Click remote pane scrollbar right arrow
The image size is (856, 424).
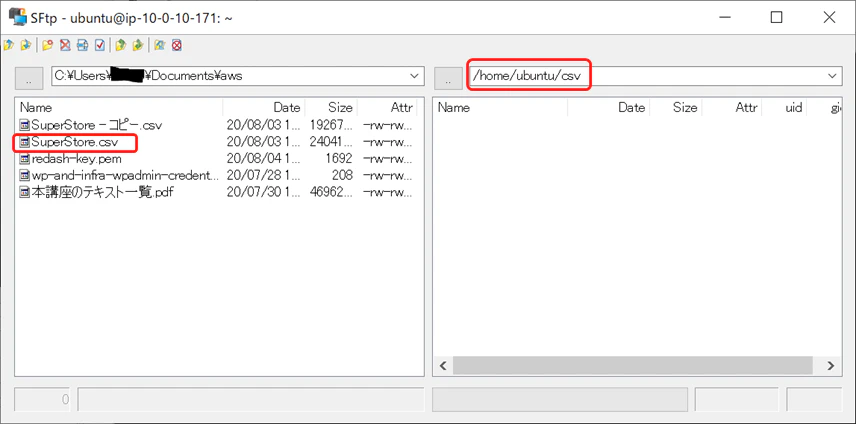[831, 366]
